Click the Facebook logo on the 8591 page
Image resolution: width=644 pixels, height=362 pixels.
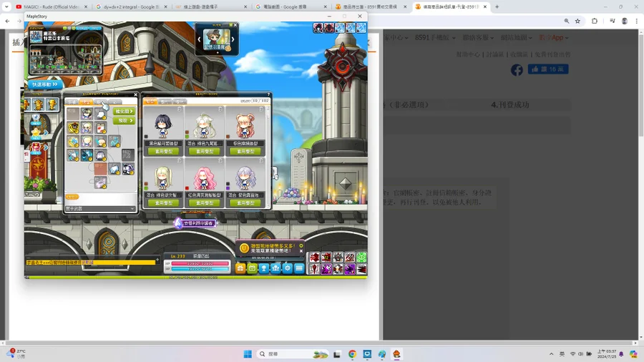point(517,70)
